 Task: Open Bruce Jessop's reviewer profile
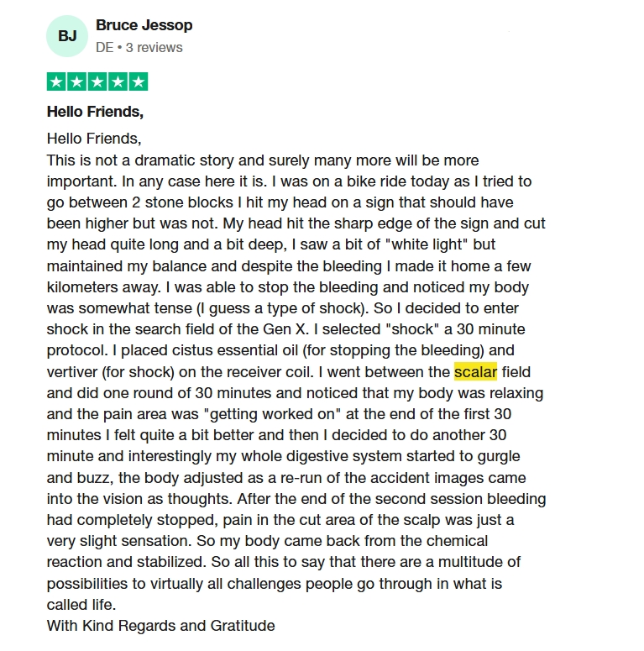click(144, 26)
